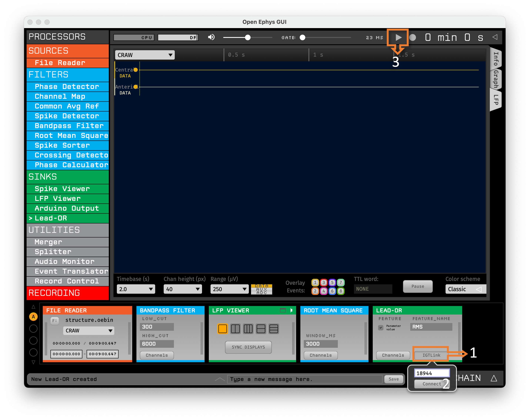Image resolution: width=530 pixels, height=420 pixels.
Task: Select the two-column layout icon
Action: coord(235,329)
